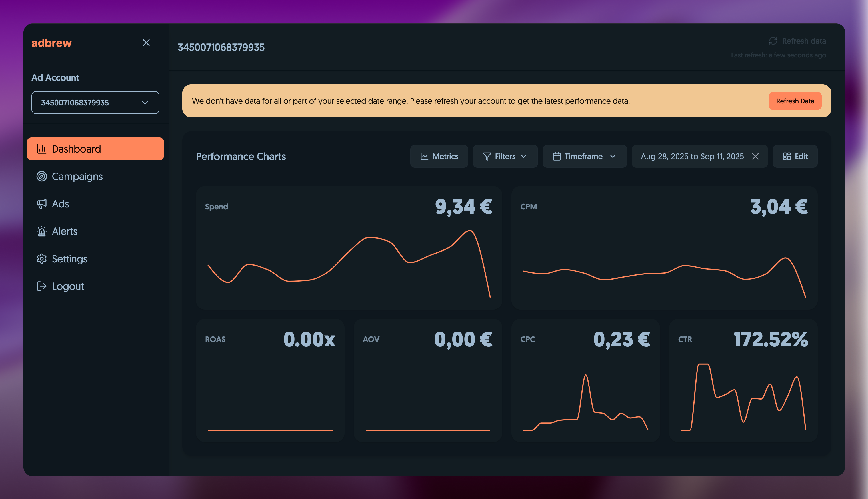Click the AOV chart card
The image size is (868, 499).
click(x=427, y=380)
